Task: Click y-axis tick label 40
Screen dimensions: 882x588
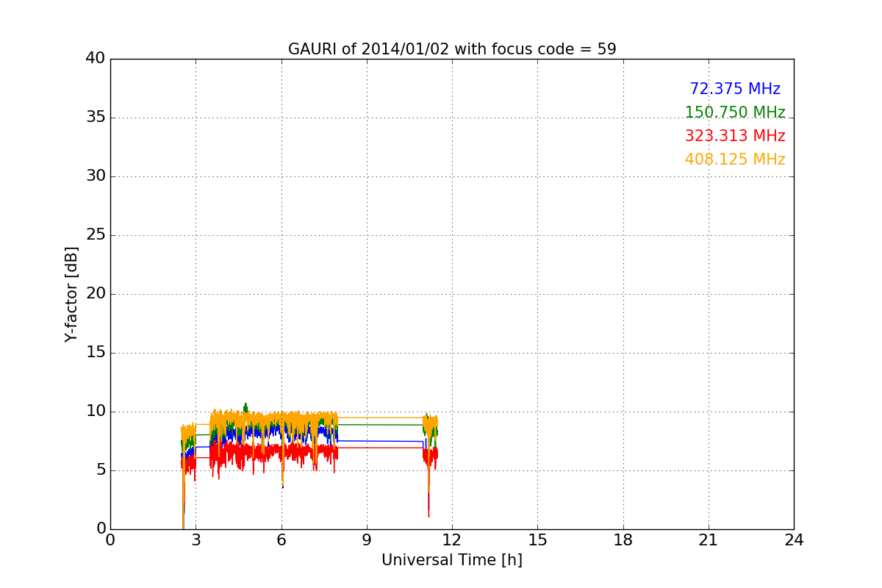Action: [x=96, y=59]
